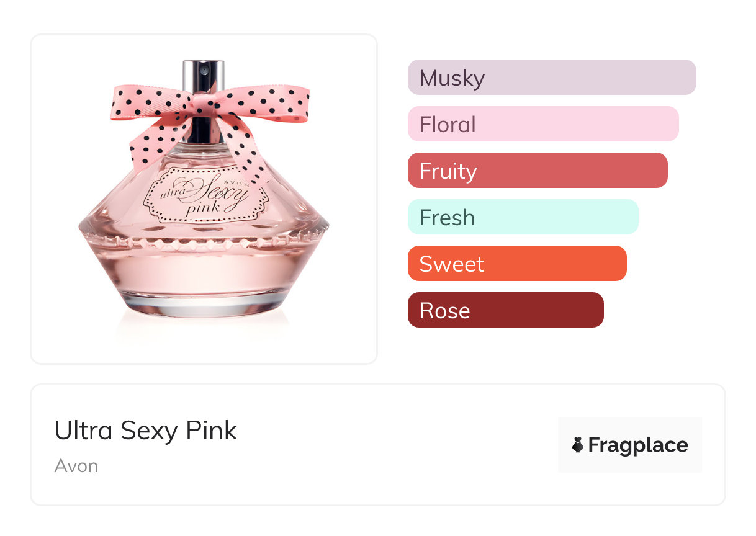
Task: Select the dark red Rose accord bar
Action: (x=505, y=310)
